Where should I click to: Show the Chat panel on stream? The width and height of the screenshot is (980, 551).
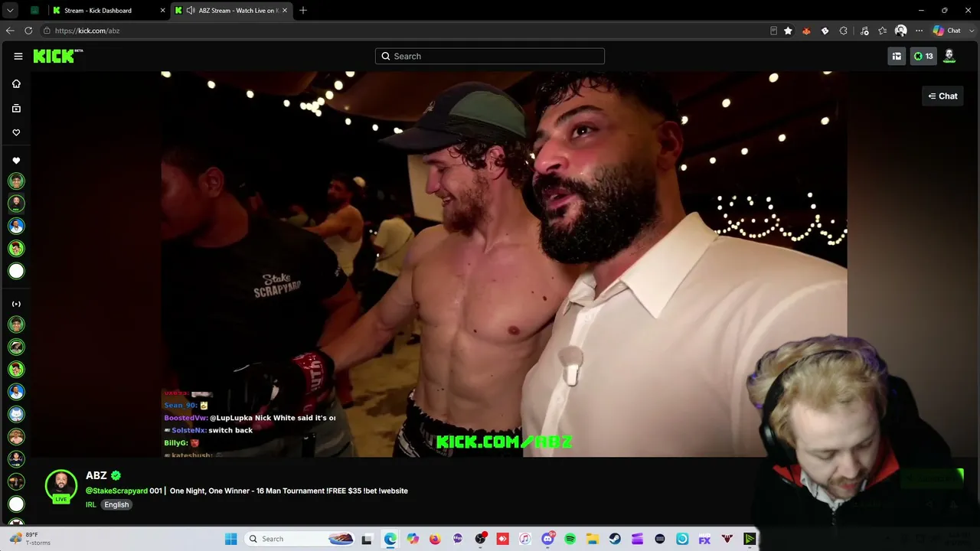coord(942,96)
